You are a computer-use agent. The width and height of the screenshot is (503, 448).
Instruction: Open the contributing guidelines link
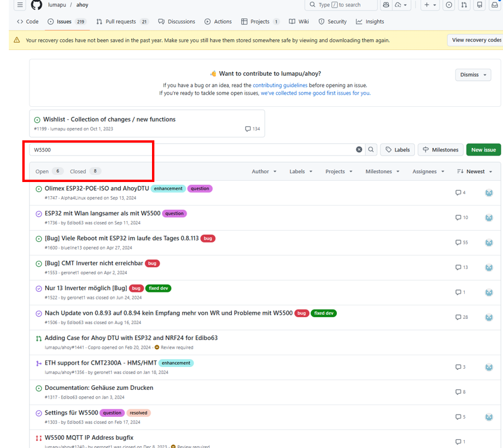(x=280, y=85)
